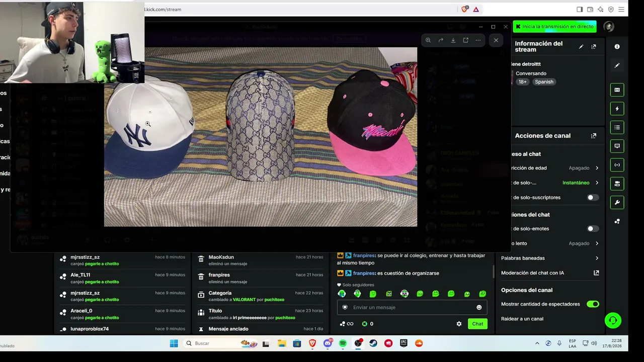This screenshot has height=362, width=644.
Task: Click 'pegarle a chotito' under Ale_TL11
Action: 102,282
